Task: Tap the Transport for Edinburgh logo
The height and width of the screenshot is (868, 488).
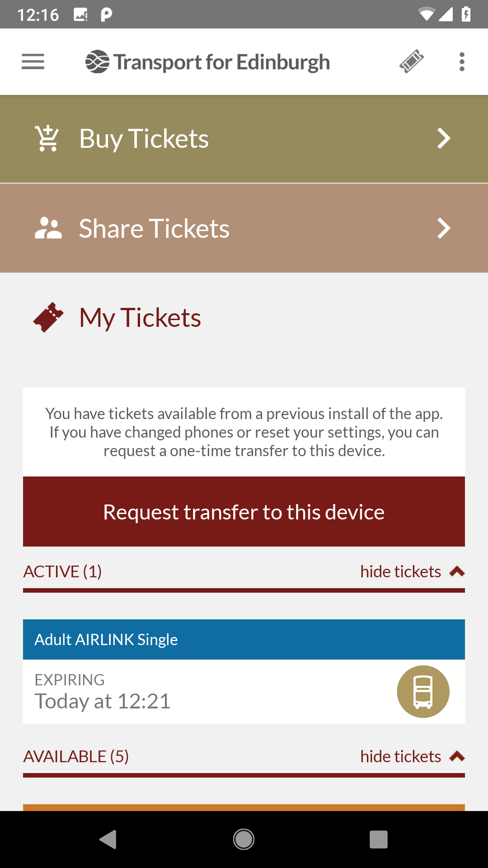Action: coord(207,62)
